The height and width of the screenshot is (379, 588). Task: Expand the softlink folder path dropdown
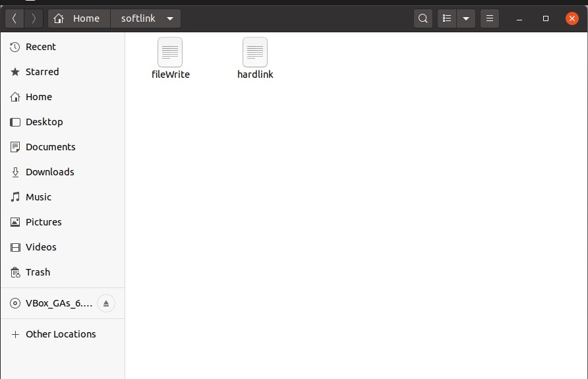[170, 18]
